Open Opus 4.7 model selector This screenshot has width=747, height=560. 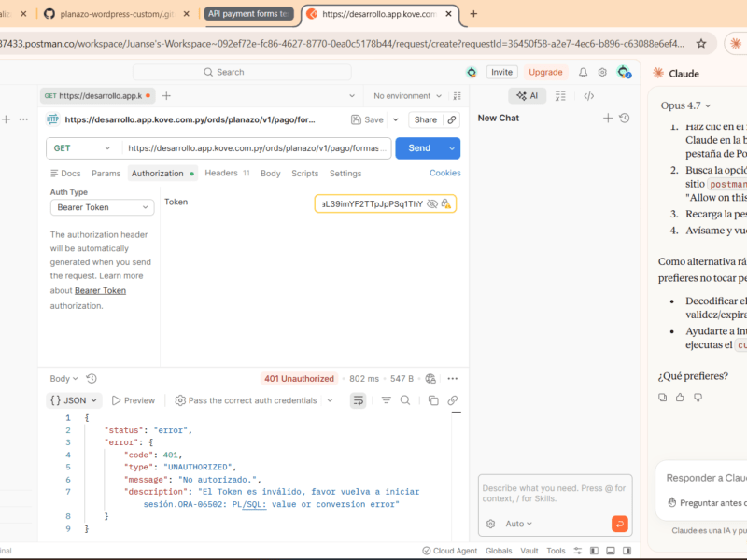point(685,105)
